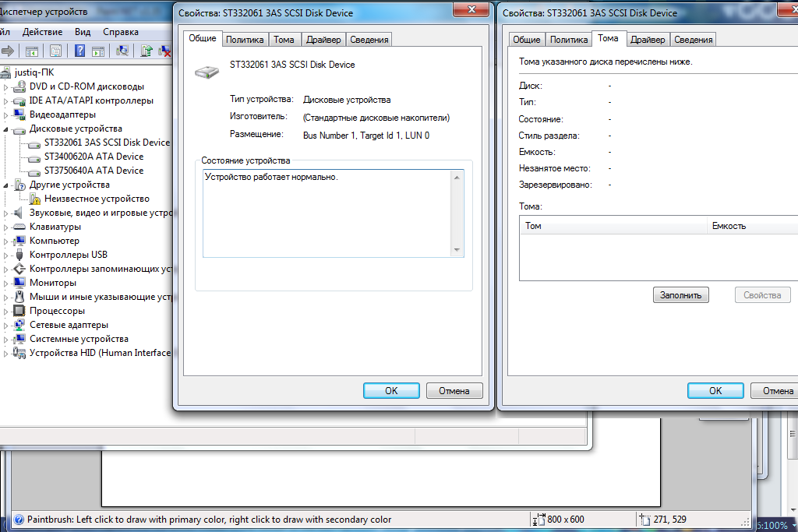
Task: Open the Действие menu
Action: pyautogui.click(x=42, y=32)
